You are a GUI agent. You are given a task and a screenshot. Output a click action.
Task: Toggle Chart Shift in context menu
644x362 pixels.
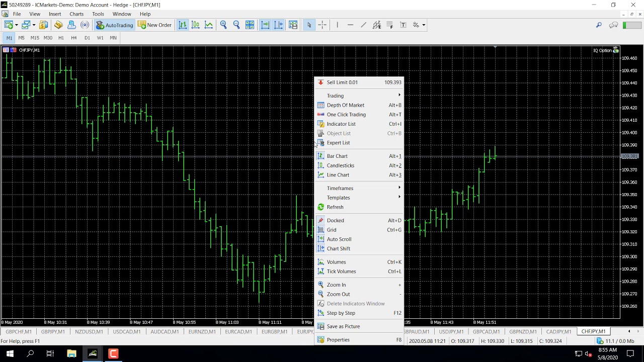(359, 248)
